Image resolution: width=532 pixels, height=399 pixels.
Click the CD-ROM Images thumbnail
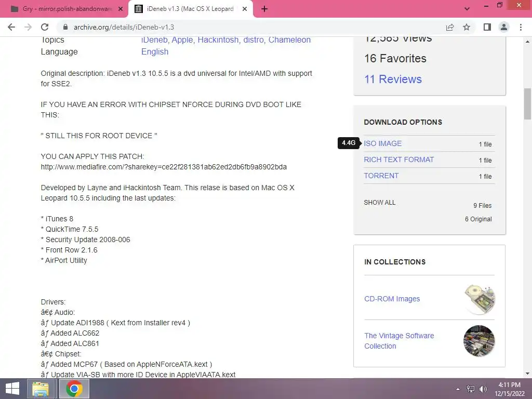(x=479, y=299)
